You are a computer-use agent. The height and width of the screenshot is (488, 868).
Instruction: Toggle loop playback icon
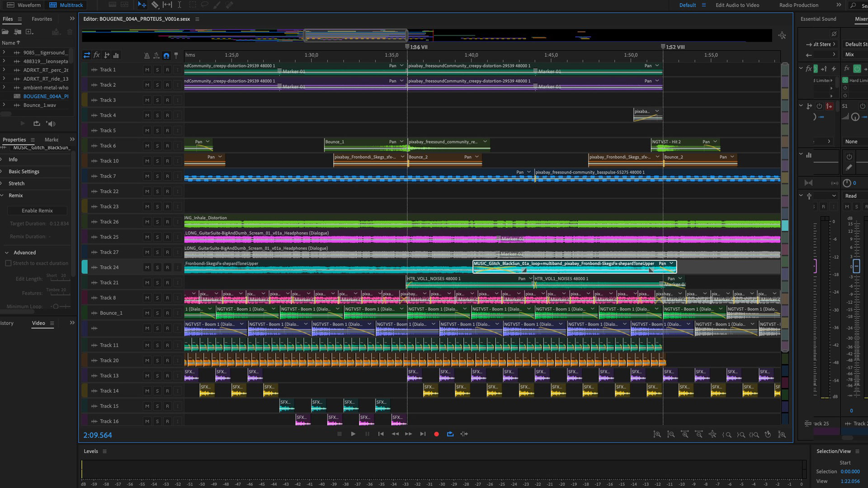[450, 434]
